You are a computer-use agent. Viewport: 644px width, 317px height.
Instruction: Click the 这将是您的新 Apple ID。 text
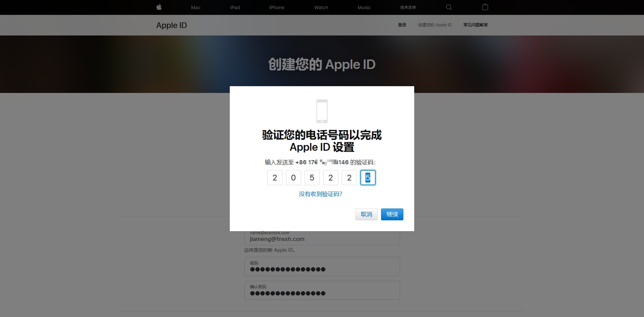tap(270, 250)
